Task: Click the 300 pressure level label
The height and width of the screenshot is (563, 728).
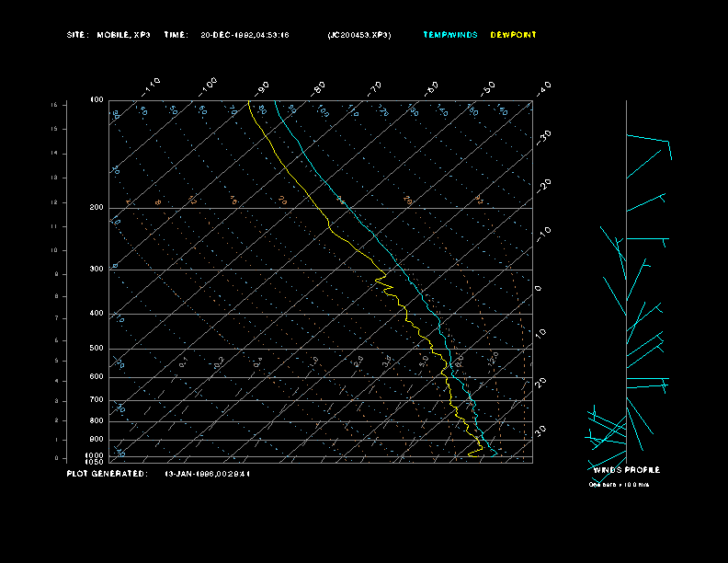Action: click(x=97, y=270)
